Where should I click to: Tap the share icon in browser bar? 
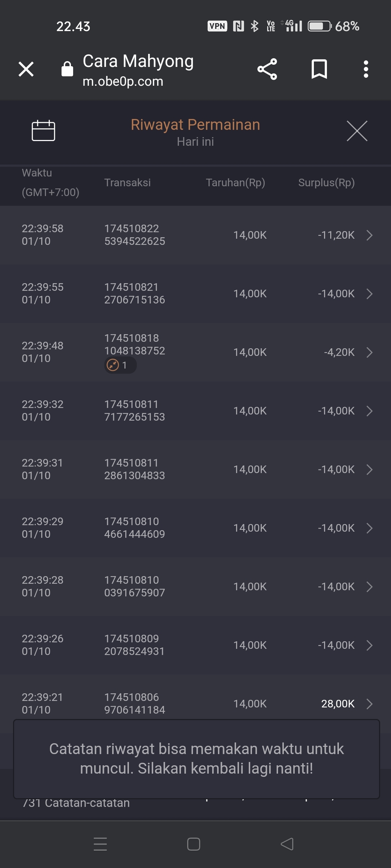(x=267, y=69)
